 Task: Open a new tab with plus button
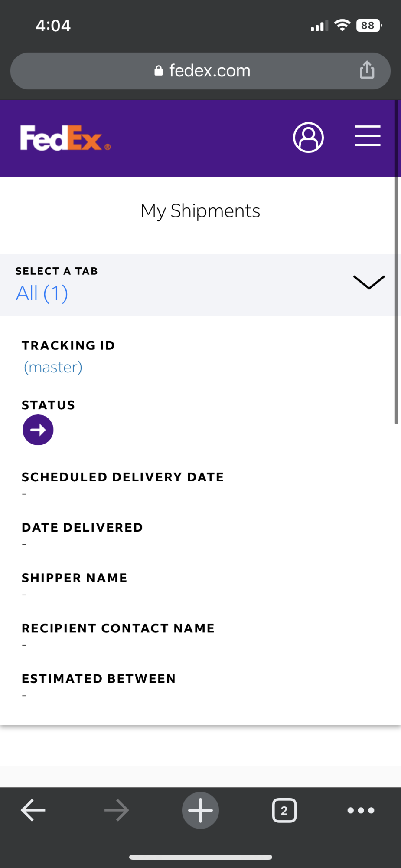click(x=200, y=810)
